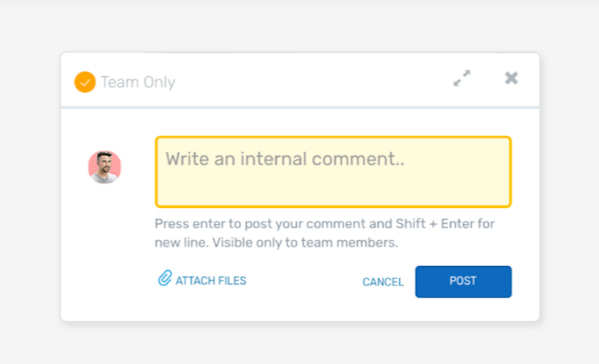The height and width of the screenshot is (364, 599).
Task: Expand the comment dialog to fullscreen
Action: 461,78
